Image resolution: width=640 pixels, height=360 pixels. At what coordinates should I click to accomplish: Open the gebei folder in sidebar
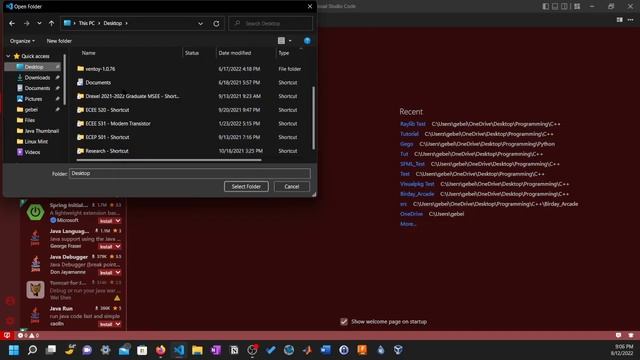tap(31, 109)
